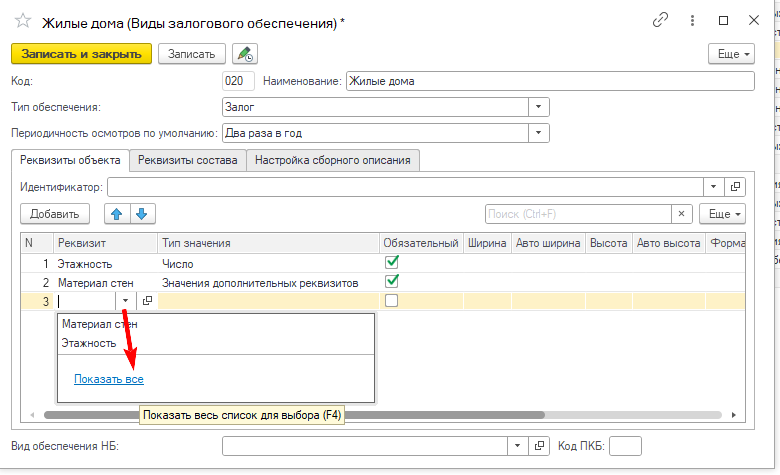Open the top Еще menu

point(731,54)
